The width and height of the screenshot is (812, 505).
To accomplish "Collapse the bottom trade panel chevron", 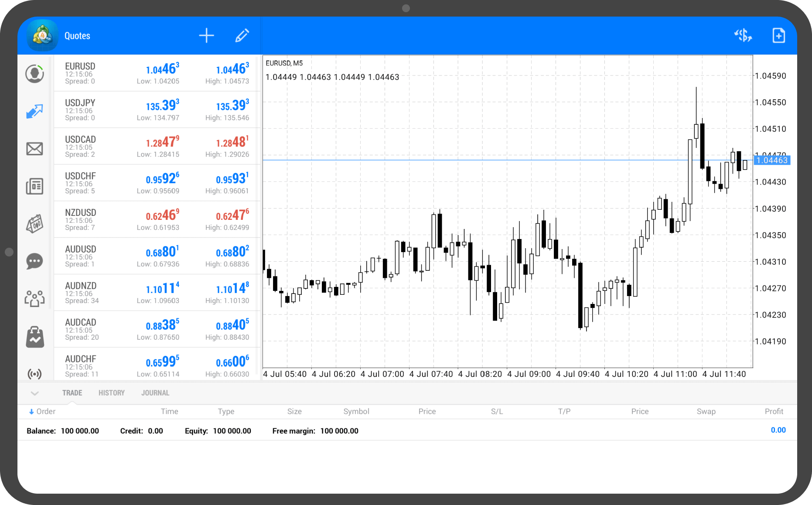I will (x=35, y=393).
